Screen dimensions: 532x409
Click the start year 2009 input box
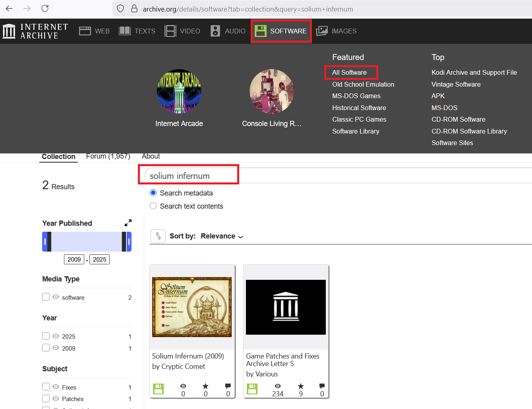(74, 260)
